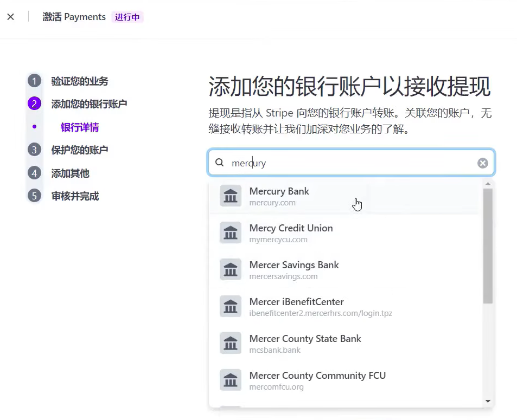Click the magnifier search icon in bank field
This screenshot has height=420, width=517.
coord(220,163)
